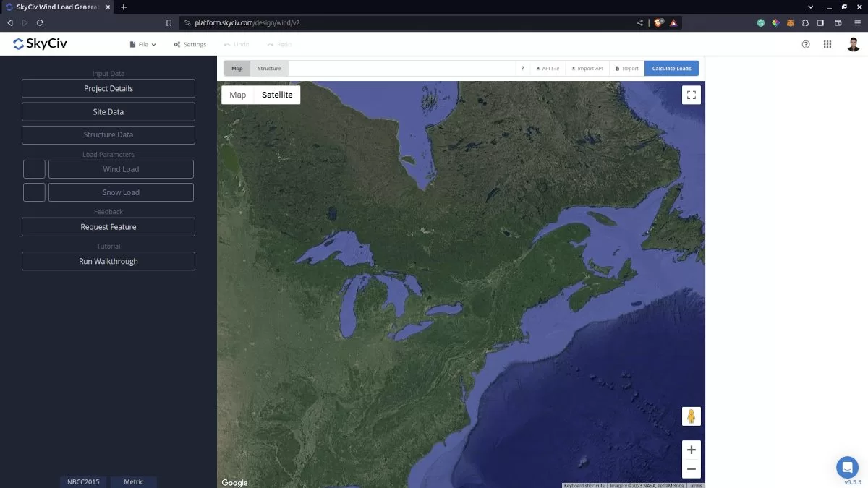Enter fullscreen mode on the map

(691, 94)
